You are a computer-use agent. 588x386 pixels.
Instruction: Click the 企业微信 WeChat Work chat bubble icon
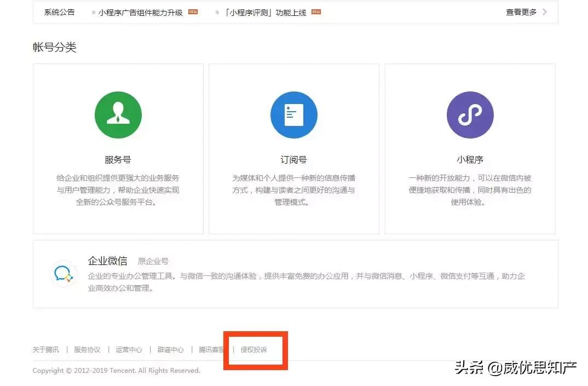tap(64, 273)
